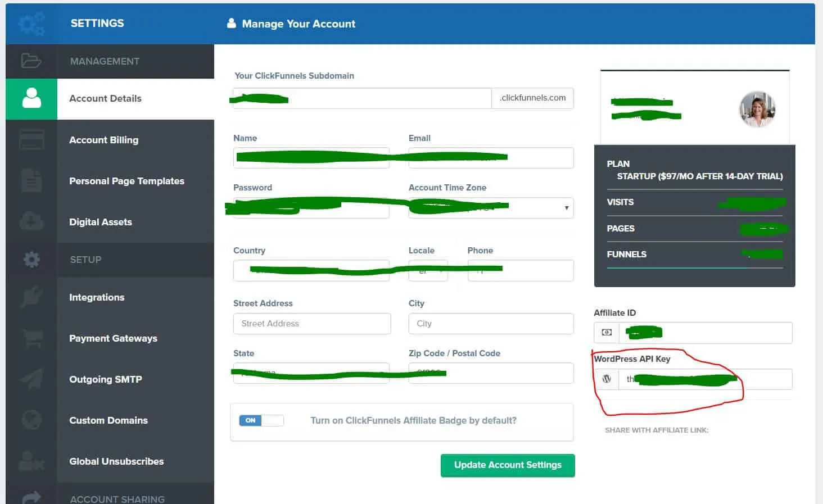The height and width of the screenshot is (504, 823).
Task: Click the Setup gear icon
Action: 31,259
